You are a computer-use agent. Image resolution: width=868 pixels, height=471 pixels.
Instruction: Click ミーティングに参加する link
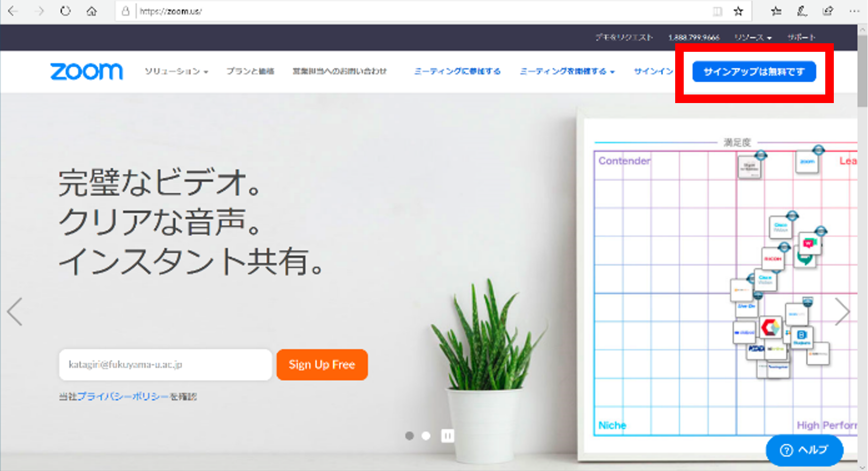click(x=457, y=71)
